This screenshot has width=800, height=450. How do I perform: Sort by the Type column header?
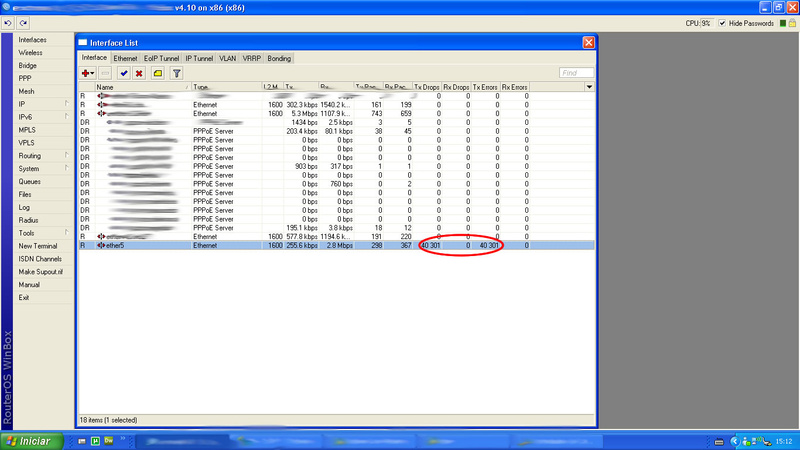(x=226, y=87)
